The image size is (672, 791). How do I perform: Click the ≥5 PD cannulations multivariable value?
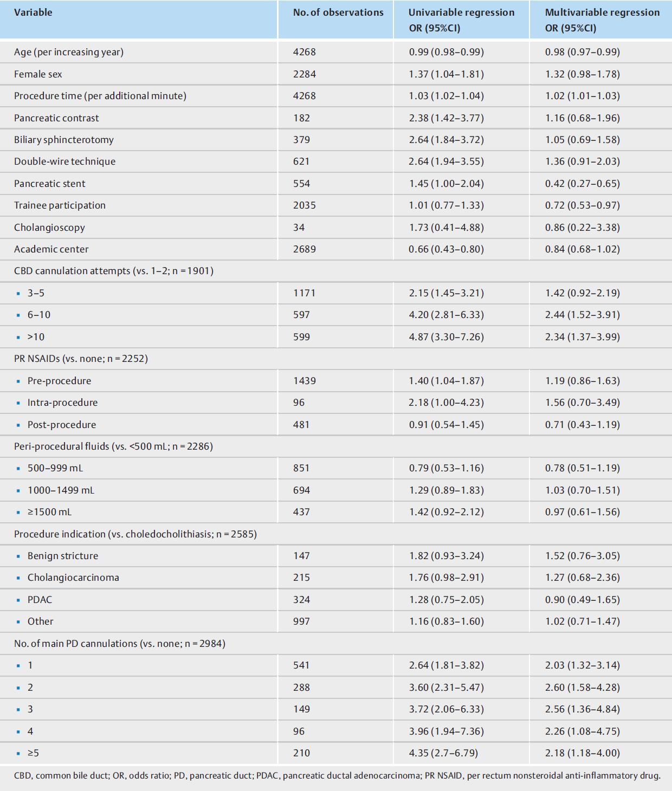tap(582, 753)
